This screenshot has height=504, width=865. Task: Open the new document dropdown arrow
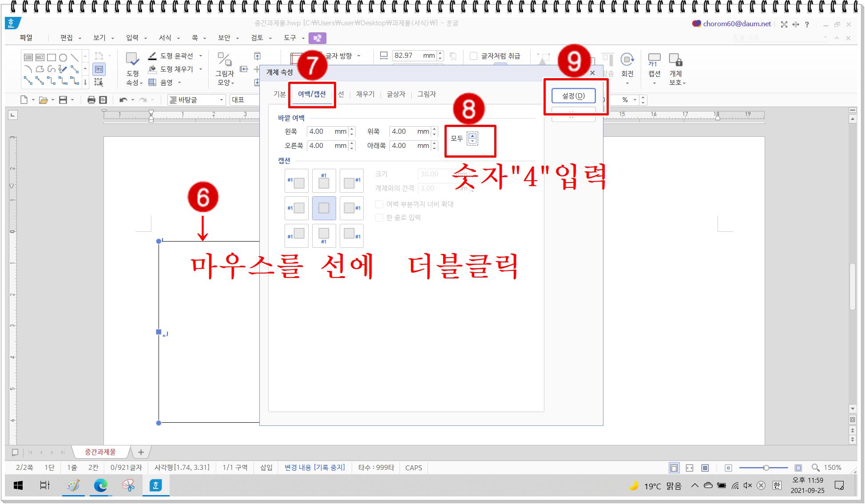click(33, 100)
